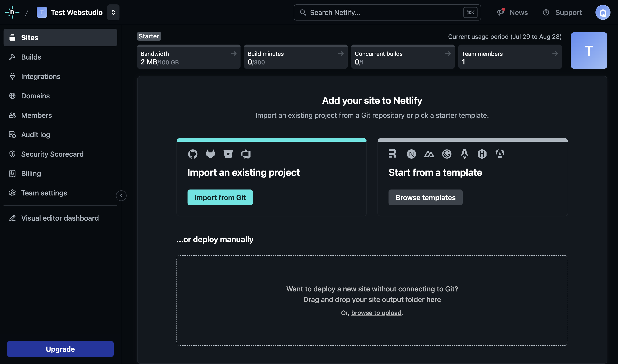This screenshot has width=618, height=364.
Task: Click the ⌘K shortcut badge
Action: [470, 12]
